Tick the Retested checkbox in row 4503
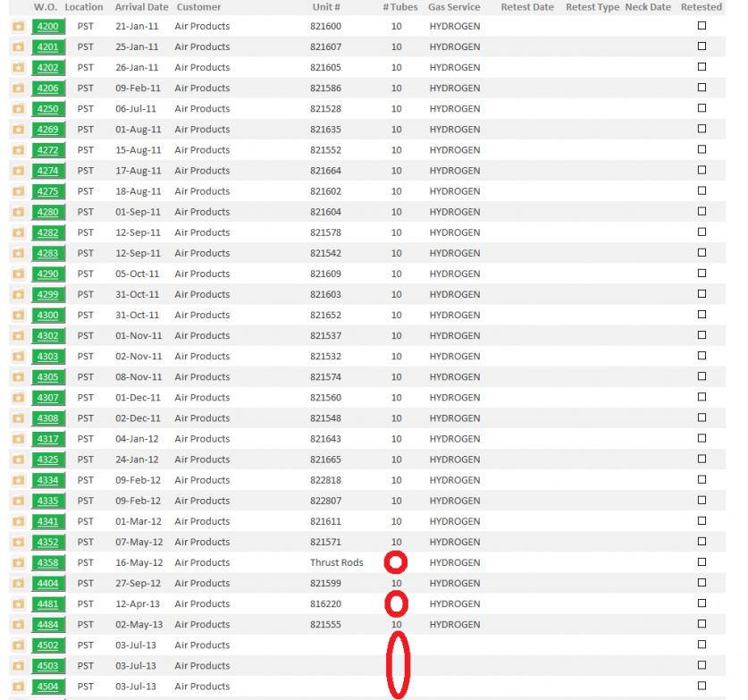This screenshot has width=748, height=700. [702, 665]
